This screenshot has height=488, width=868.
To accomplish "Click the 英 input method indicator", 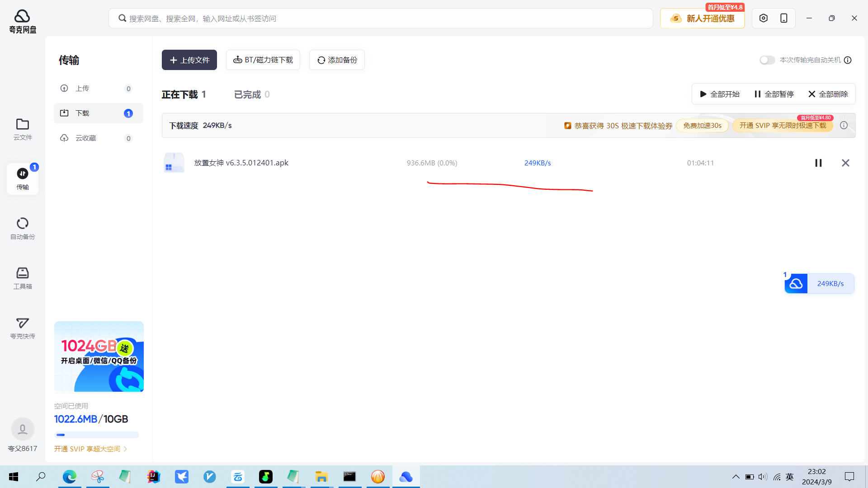I will (x=790, y=477).
